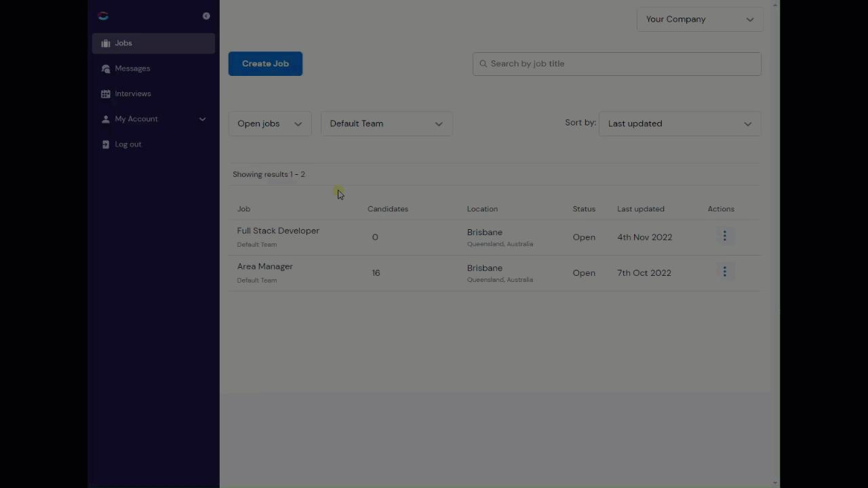Click the Create Job button
The height and width of the screenshot is (488, 868).
pos(265,64)
